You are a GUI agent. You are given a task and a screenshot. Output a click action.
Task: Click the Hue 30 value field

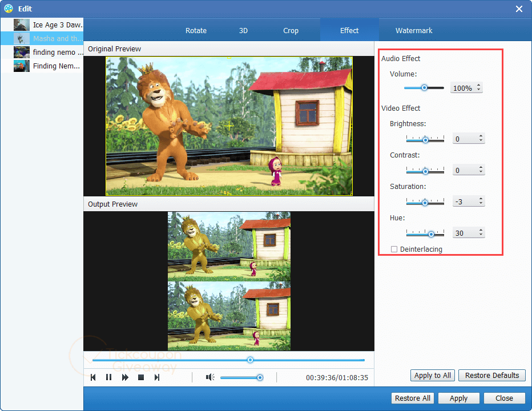pyautogui.click(x=465, y=233)
